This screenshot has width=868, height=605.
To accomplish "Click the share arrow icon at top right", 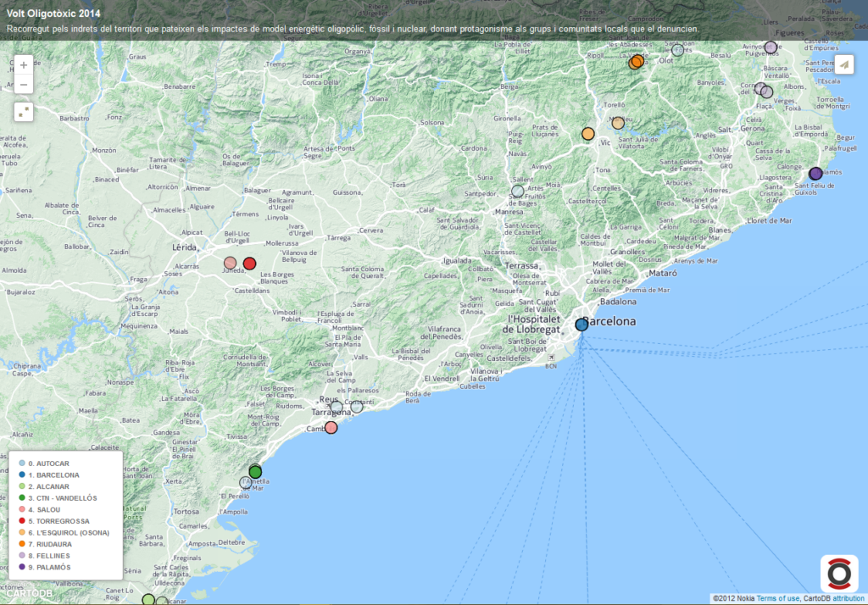I will 844,64.
